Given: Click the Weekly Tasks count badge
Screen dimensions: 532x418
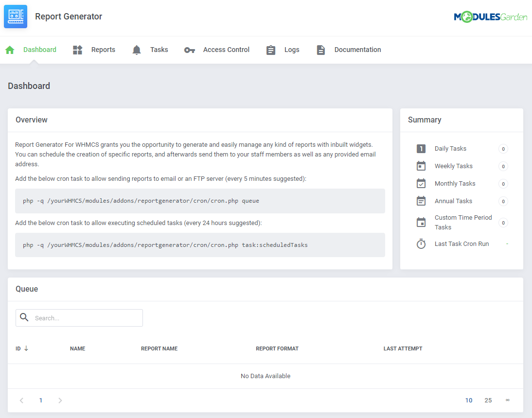Looking at the screenshot, I should coord(503,166).
